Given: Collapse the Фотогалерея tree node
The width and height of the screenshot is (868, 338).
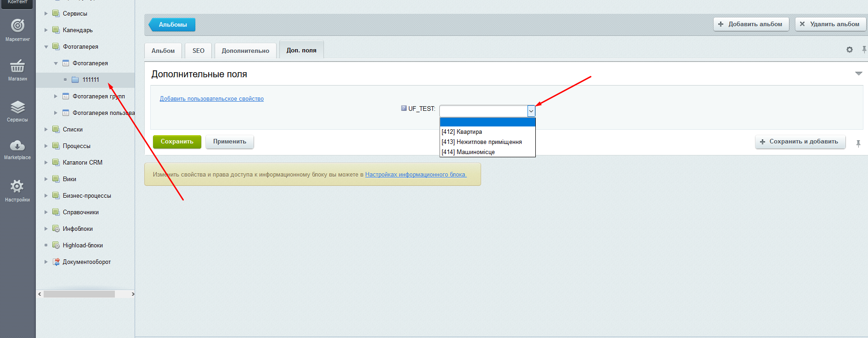Looking at the screenshot, I should (x=46, y=47).
